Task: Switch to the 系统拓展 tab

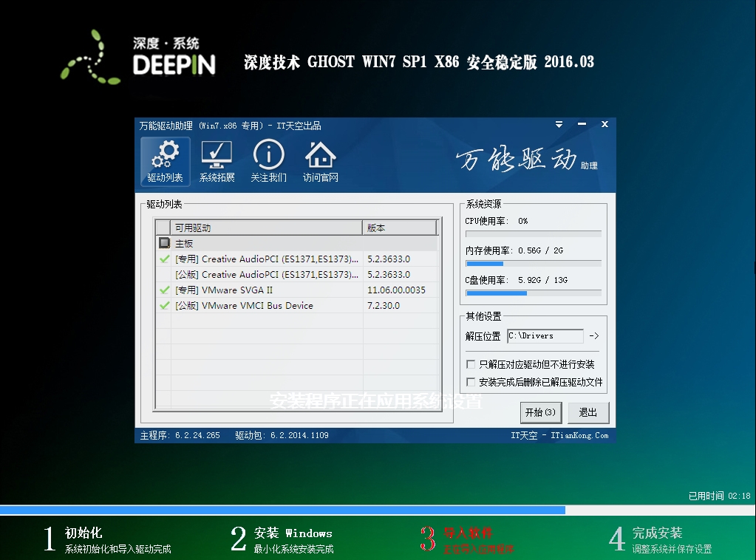Action: coord(217,162)
